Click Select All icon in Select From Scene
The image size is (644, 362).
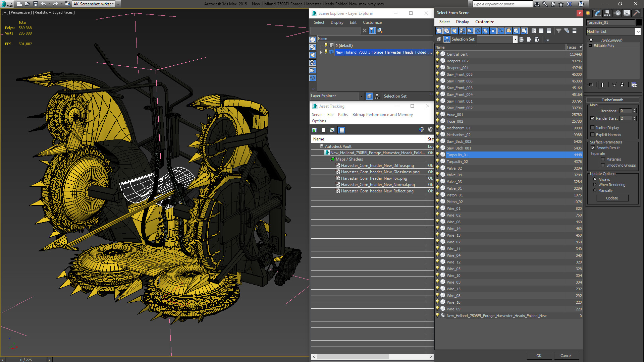pos(534,31)
